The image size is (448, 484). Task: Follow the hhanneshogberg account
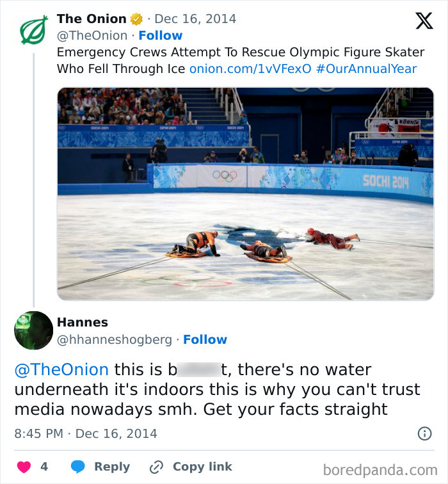pyautogui.click(x=205, y=340)
